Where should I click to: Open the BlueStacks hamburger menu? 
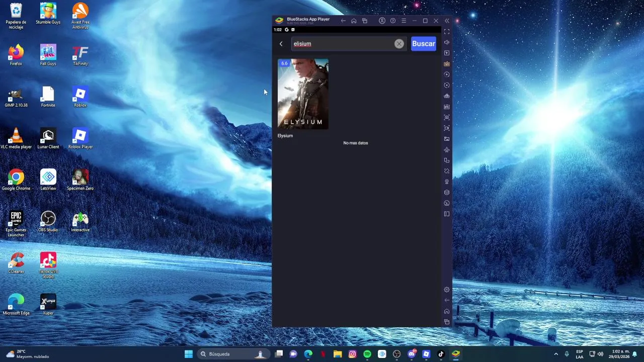point(404,21)
